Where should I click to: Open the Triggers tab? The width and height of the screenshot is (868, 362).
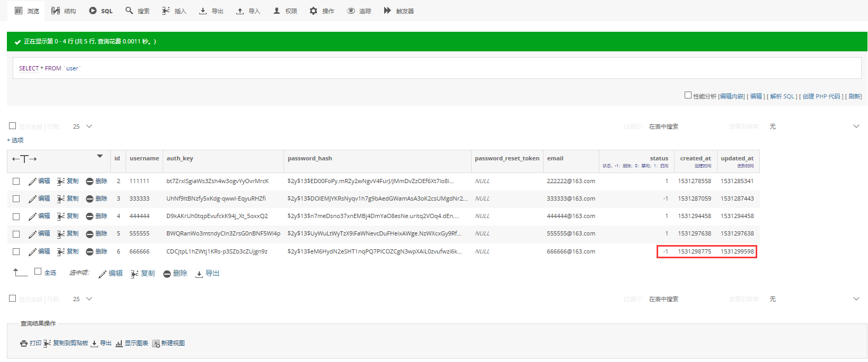tap(398, 11)
